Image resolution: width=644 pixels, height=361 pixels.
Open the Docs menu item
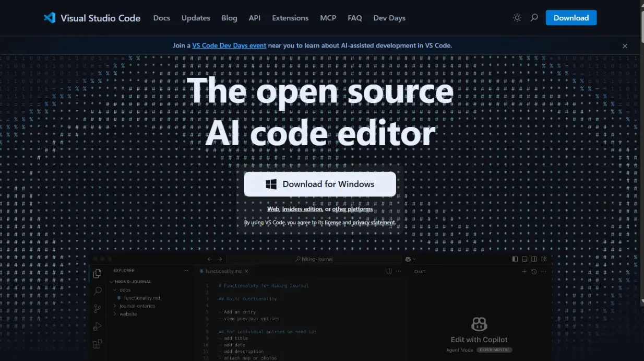pos(161,17)
